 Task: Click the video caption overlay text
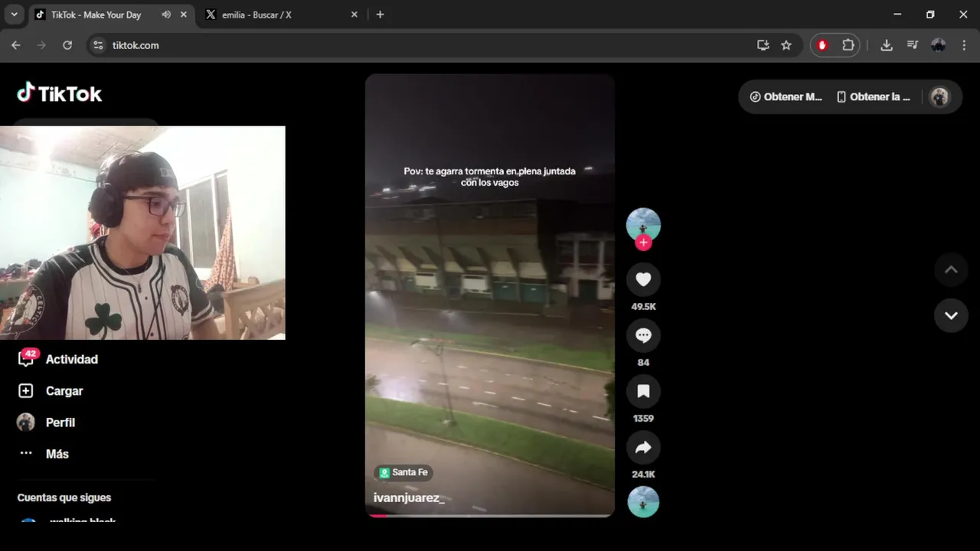(490, 177)
